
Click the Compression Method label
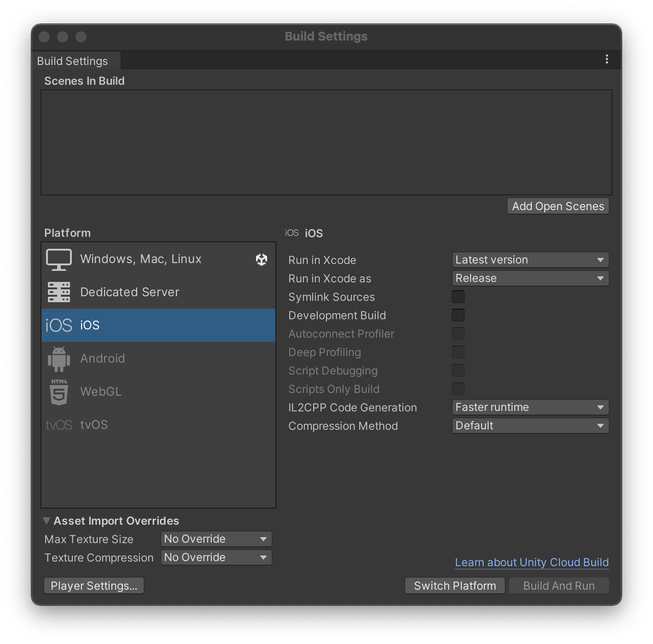[x=343, y=426]
